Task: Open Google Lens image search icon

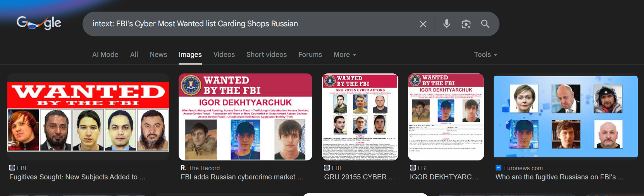Action: [466, 24]
